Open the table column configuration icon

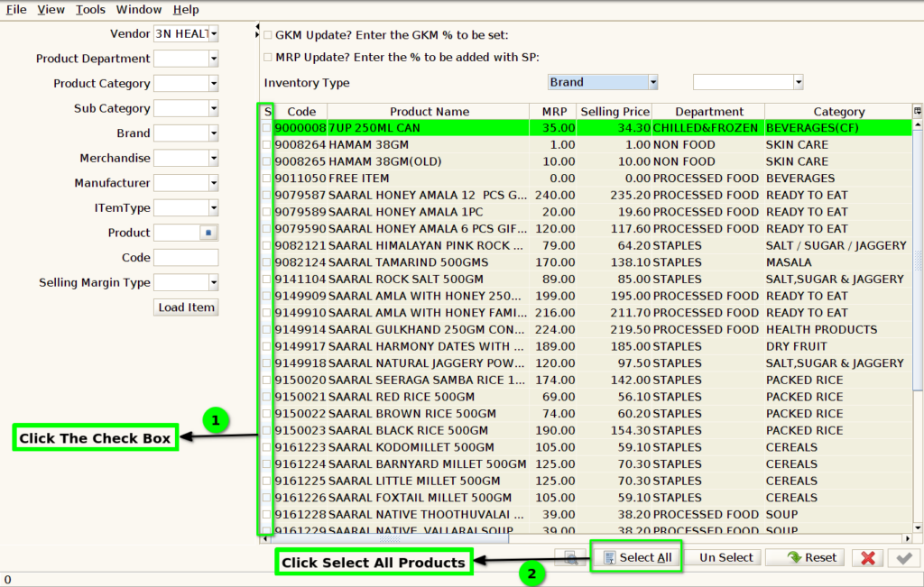tap(918, 111)
